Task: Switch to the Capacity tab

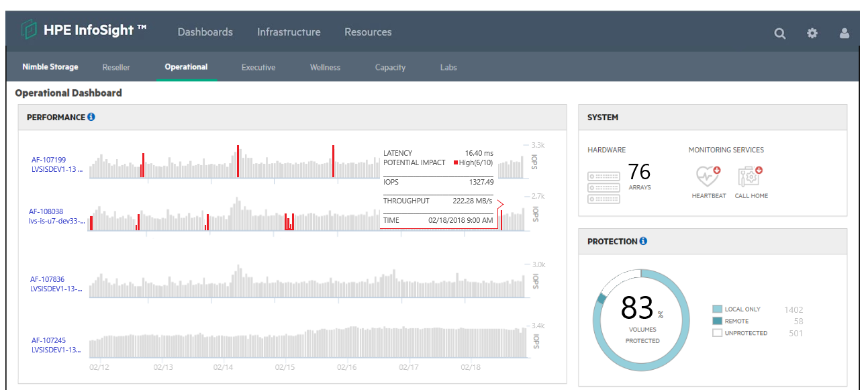Action: (390, 67)
